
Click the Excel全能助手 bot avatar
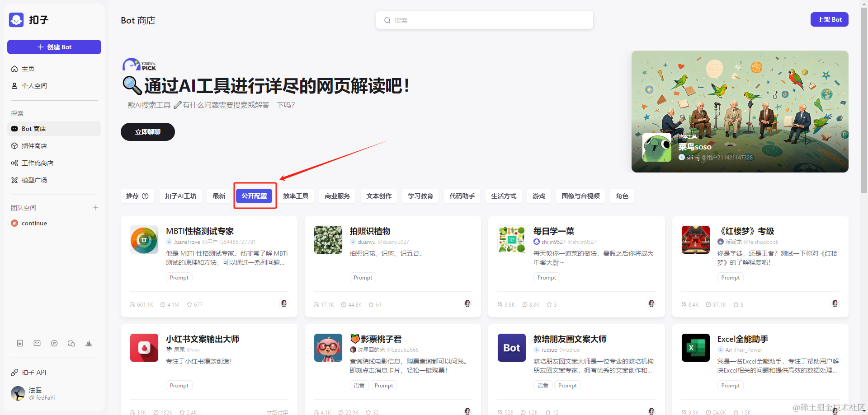(x=696, y=348)
